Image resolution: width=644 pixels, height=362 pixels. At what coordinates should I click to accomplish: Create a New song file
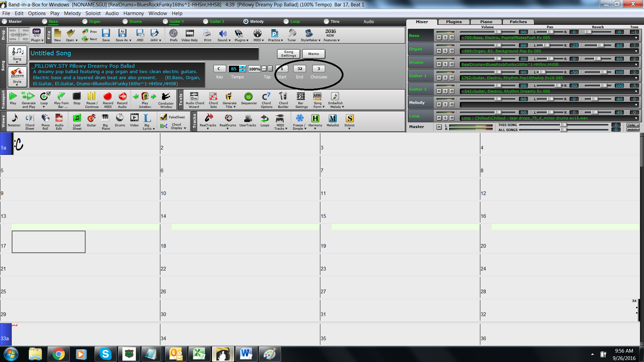pyautogui.click(x=58, y=35)
